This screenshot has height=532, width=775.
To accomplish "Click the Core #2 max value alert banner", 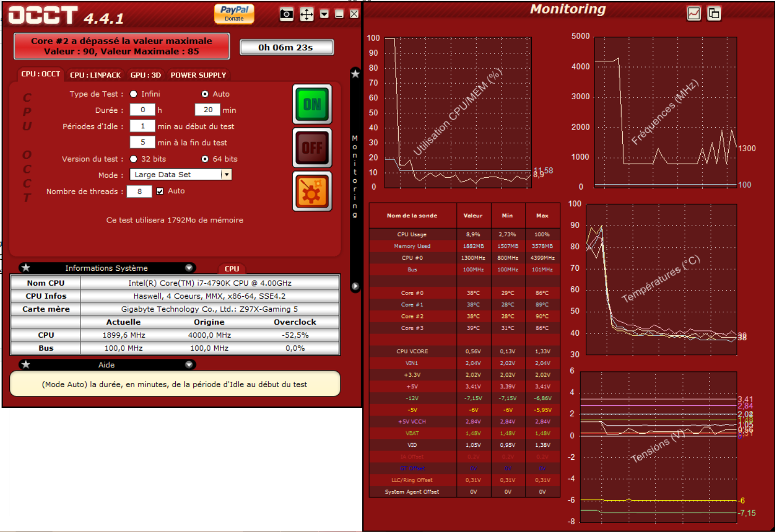I will 122,46.
